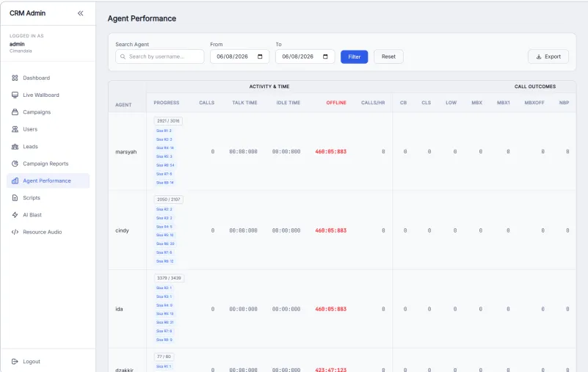The height and width of the screenshot is (372, 588).
Task: Select agent name marsyah
Action: [x=126, y=152]
